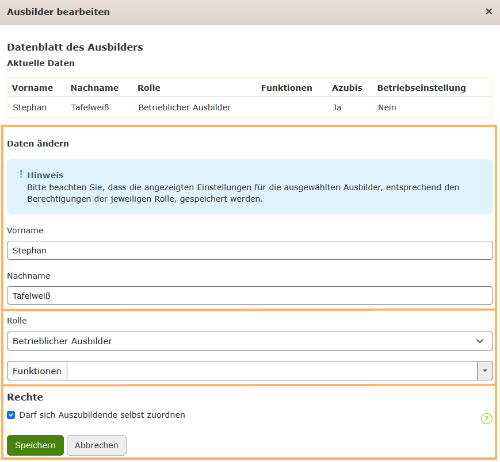Expand the Funktionen dropdown arrow
The height and width of the screenshot is (462, 500).
coord(485,371)
